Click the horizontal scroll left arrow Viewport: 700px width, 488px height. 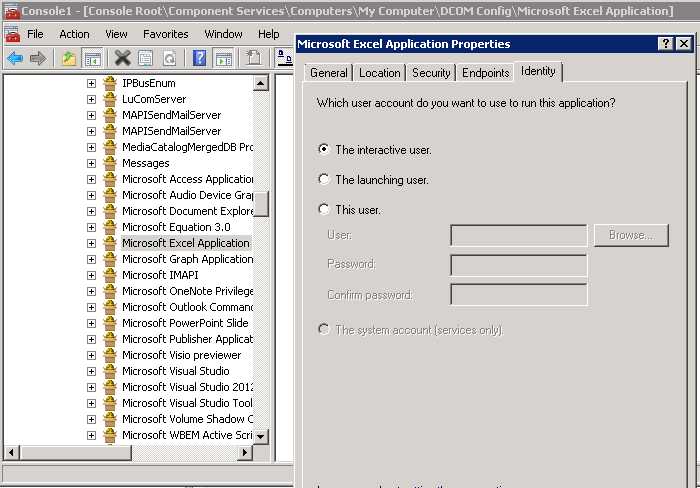pyautogui.click(x=11, y=453)
